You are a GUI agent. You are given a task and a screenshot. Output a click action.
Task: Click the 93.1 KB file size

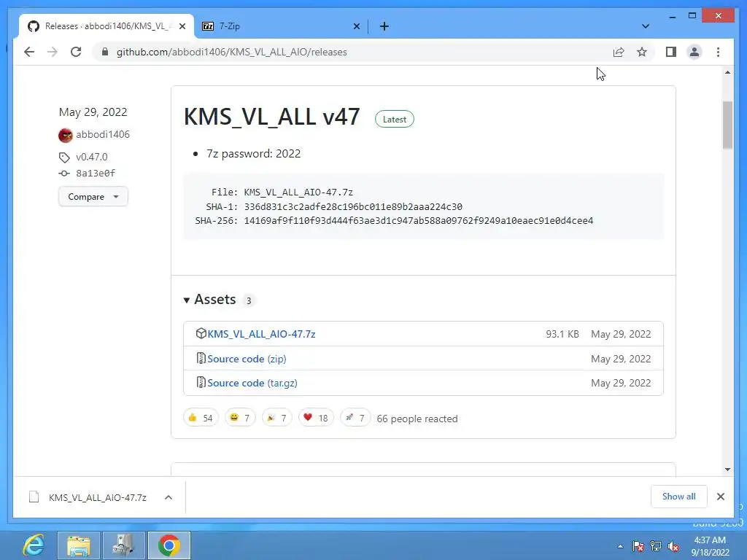coord(562,334)
